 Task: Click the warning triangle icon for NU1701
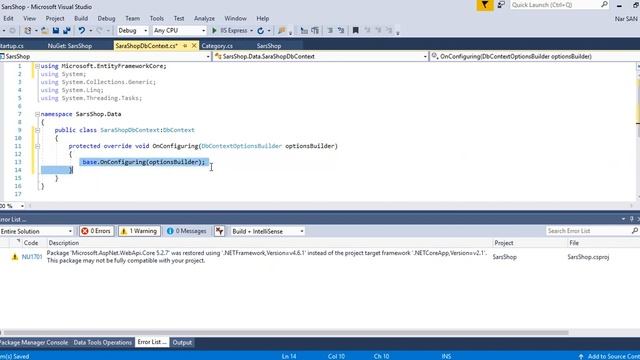pyautogui.click(x=15, y=257)
